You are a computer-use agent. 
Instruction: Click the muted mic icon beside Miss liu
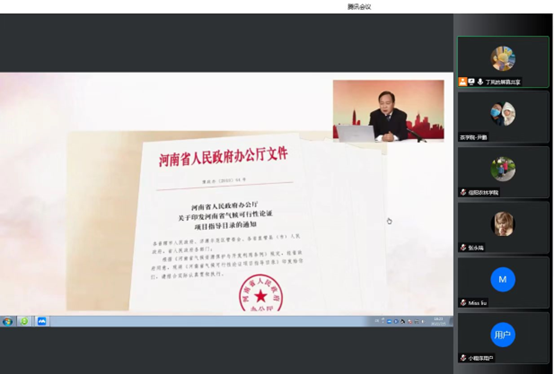(463, 303)
